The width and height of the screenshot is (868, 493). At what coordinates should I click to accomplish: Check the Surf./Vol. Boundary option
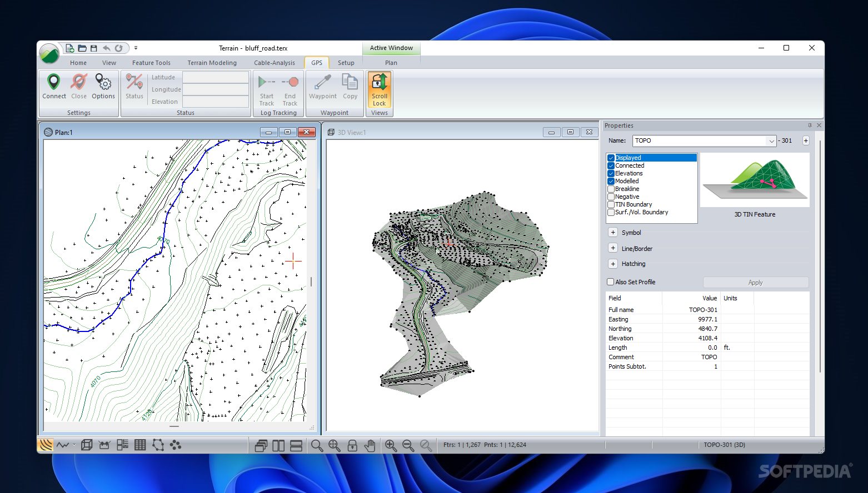click(x=611, y=212)
